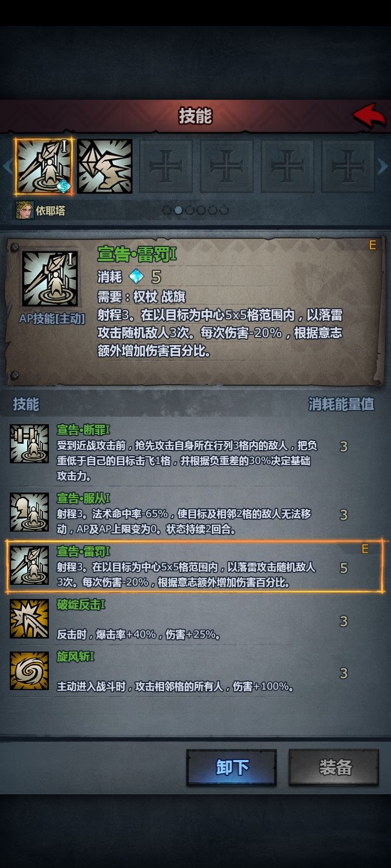The width and height of the screenshot is (391, 868).
Task: Tap the 宣告·服从I skill icon
Action: [29, 512]
